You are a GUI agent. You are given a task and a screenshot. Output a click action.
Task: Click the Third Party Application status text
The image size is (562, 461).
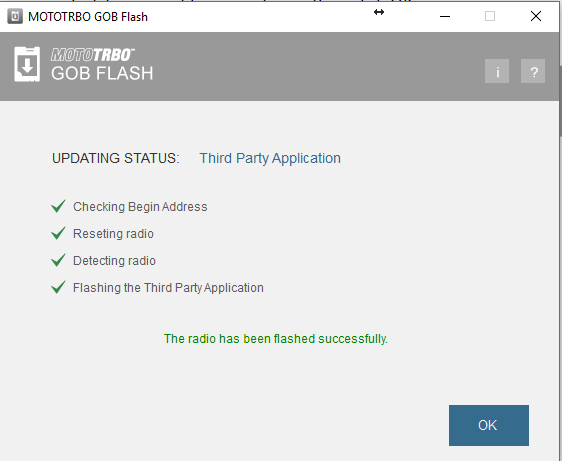(270, 158)
